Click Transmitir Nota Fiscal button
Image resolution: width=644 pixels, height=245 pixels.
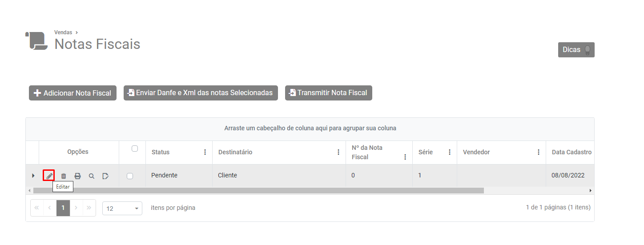coord(328,93)
